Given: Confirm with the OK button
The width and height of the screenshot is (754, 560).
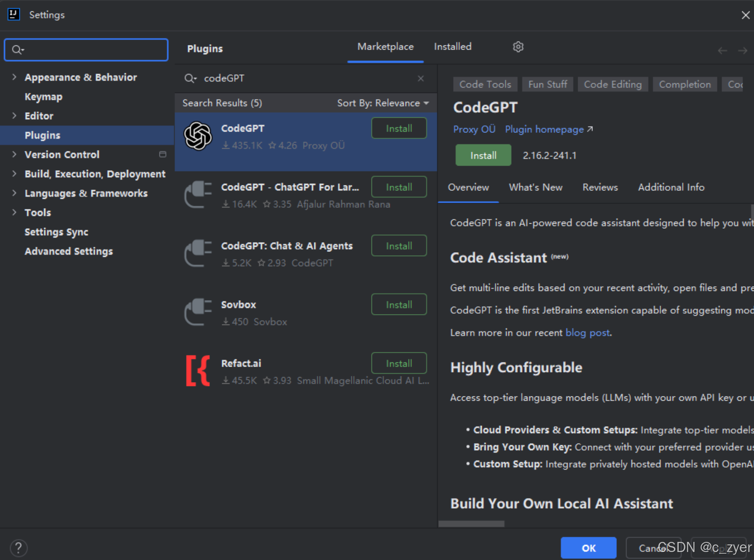Looking at the screenshot, I should pyautogui.click(x=589, y=548).
